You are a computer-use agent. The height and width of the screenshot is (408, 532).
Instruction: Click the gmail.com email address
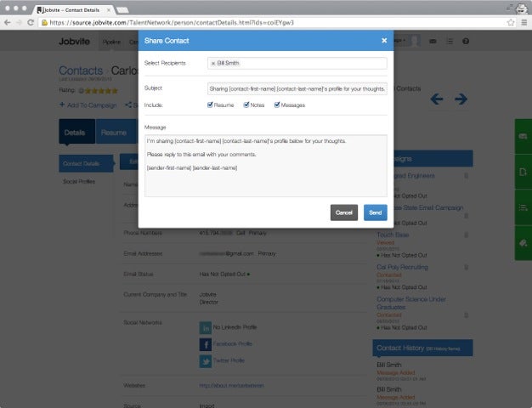click(227, 253)
